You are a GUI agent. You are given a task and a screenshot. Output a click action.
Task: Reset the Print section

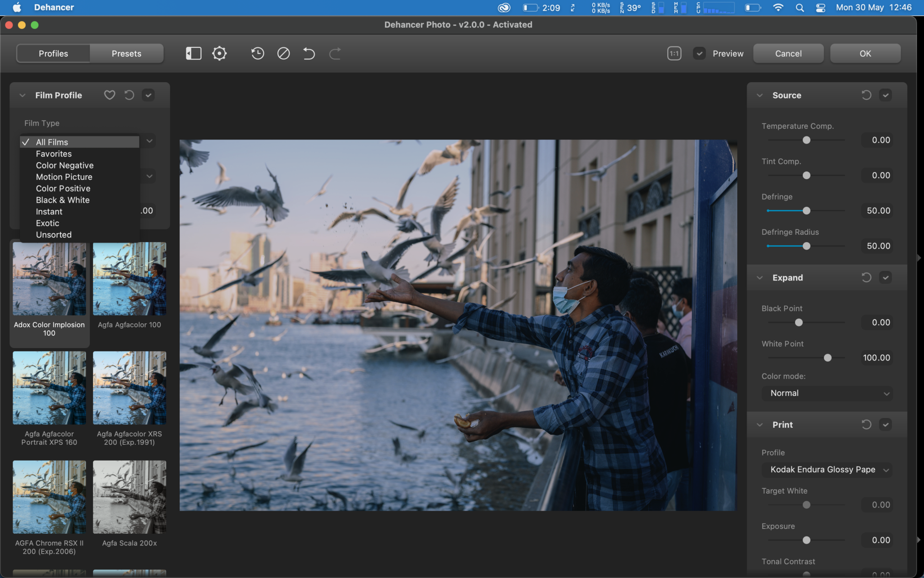866,424
